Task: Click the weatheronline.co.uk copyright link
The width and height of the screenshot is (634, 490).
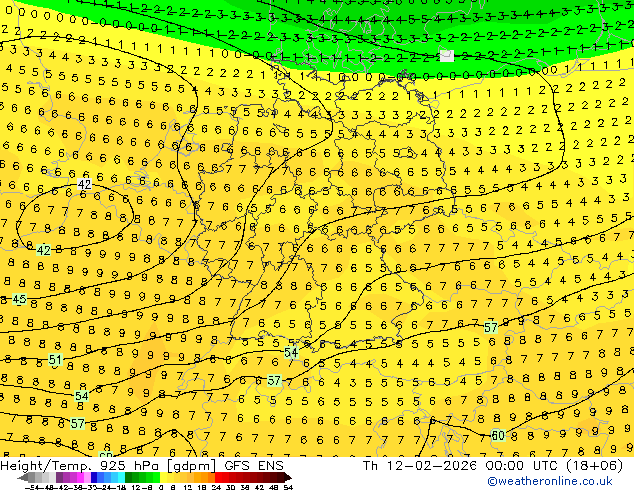Action: 550,482
